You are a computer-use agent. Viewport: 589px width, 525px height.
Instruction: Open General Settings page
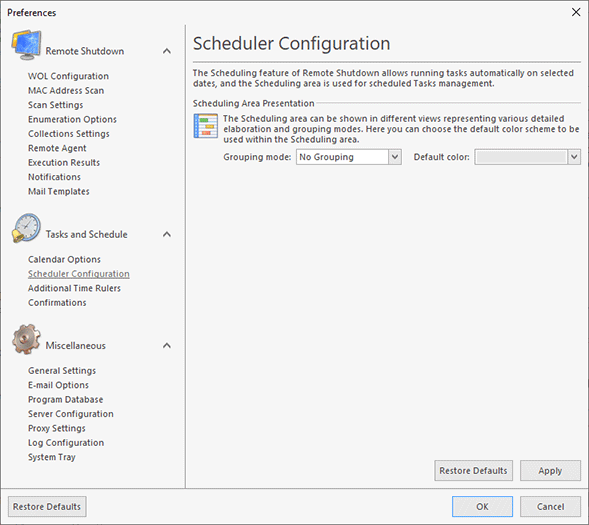click(x=62, y=371)
